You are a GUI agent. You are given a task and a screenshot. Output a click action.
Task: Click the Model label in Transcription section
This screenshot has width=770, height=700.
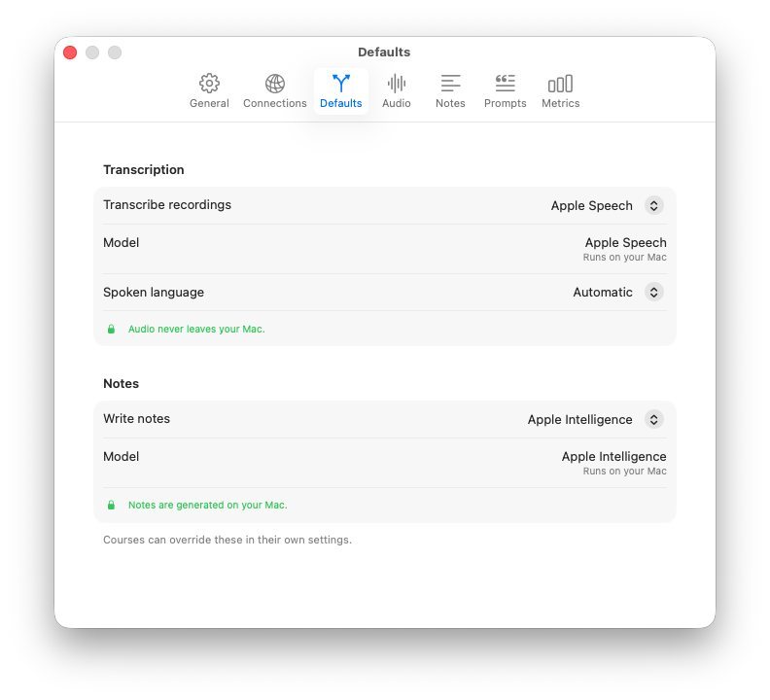[x=121, y=243]
